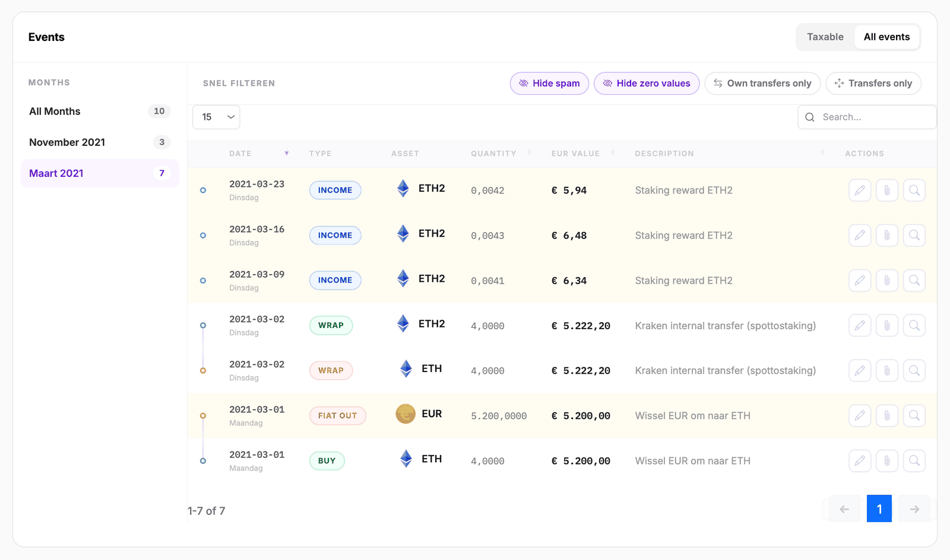Switch to Taxable events view

pyautogui.click(x=825, y=37)
